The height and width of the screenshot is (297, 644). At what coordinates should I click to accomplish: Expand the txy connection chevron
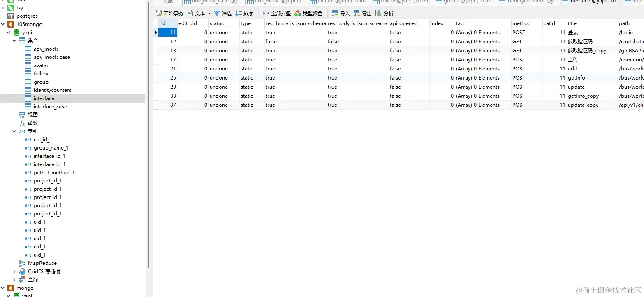coord(3,8)
